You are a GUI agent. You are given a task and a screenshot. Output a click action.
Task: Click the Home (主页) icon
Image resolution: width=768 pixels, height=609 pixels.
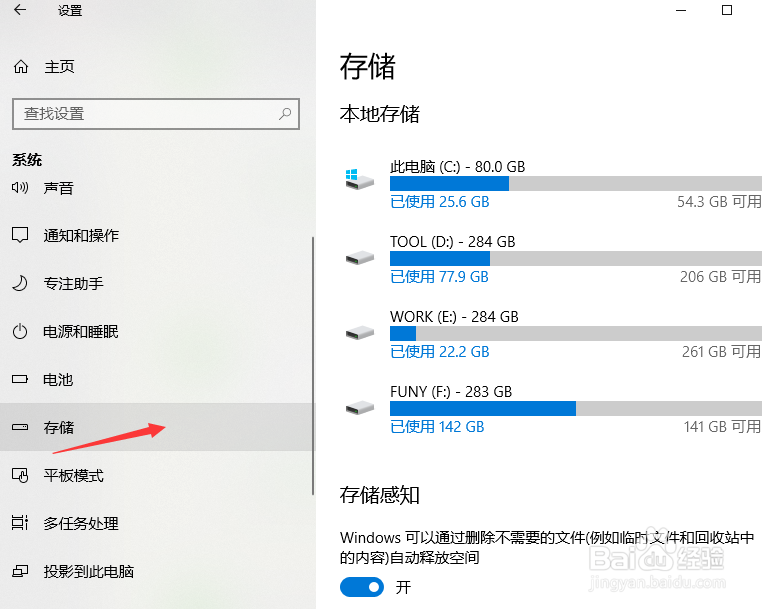pos(20,67)
